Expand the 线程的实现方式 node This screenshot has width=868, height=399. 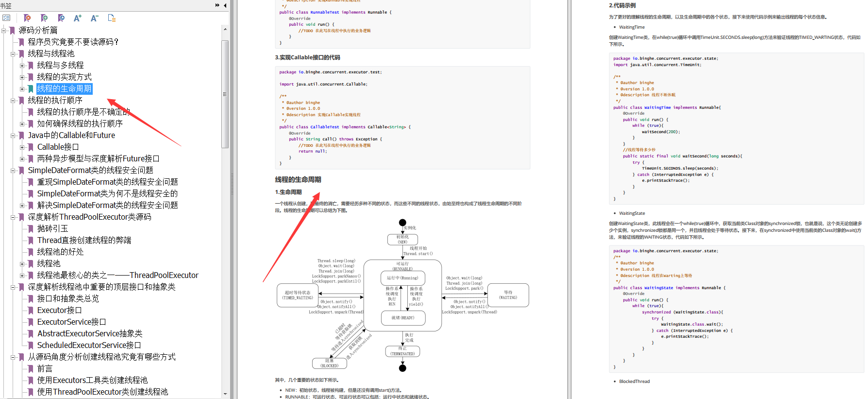tap(22, 77)
